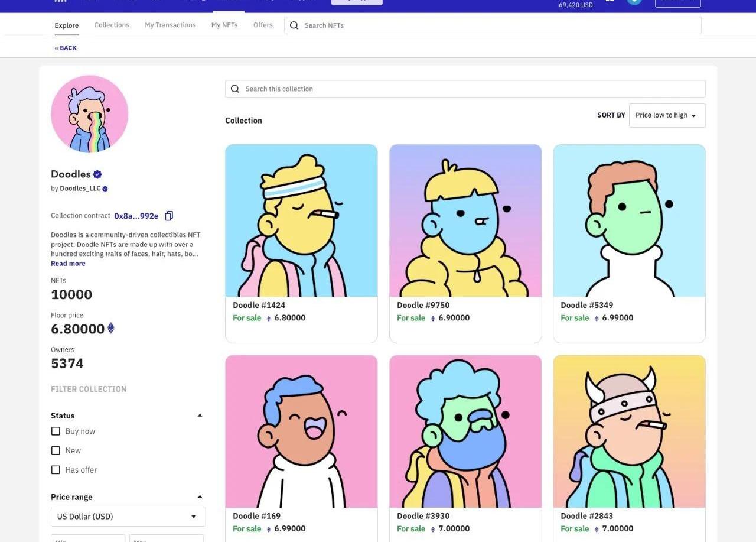Click the Doodles collection avatar image
Viewport: 756px width, 542px height.
[89, 114]
